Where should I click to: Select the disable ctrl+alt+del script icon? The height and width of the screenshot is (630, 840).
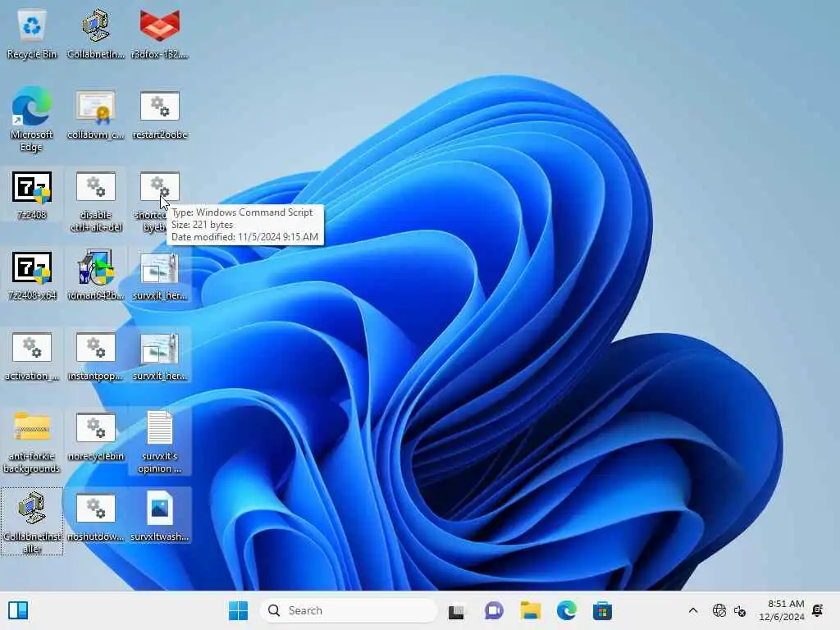[95, 201]
